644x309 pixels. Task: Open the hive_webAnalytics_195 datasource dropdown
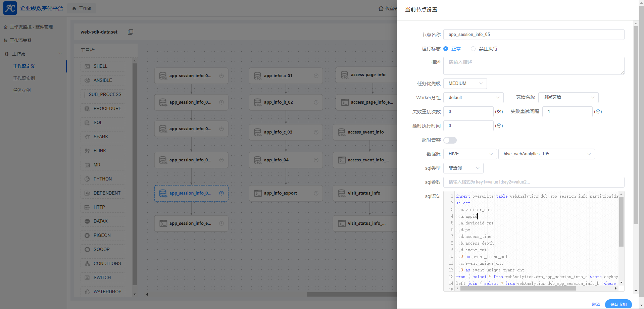[546, 154]
